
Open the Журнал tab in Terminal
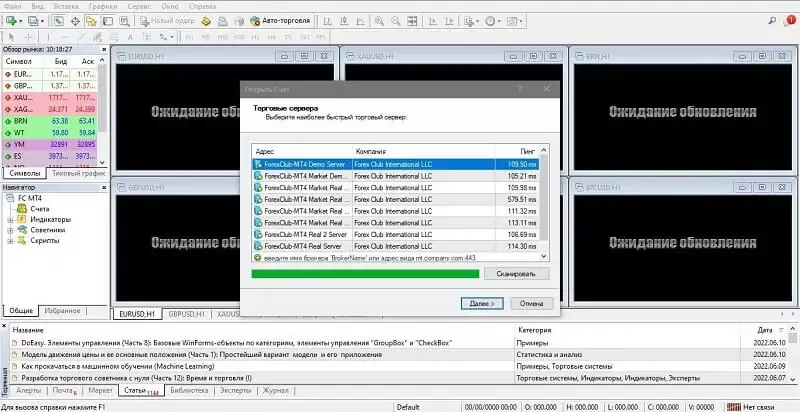(x=276, y=391)
